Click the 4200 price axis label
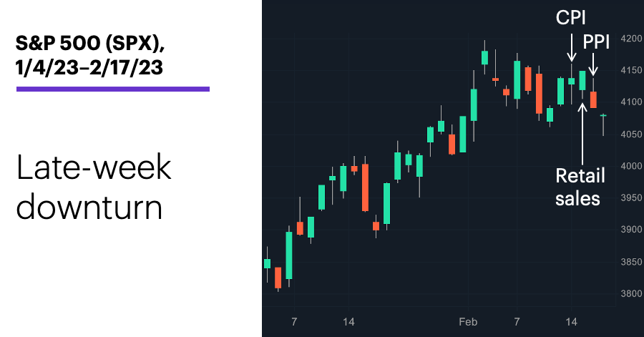Image resolution: width=644 pixels, height=337 pixels. click(x=631, y=39)
